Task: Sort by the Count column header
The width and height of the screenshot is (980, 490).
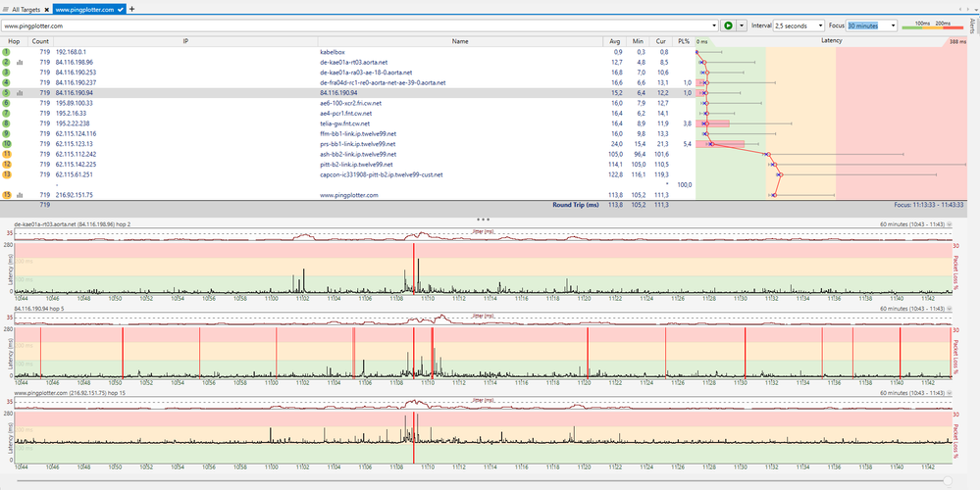Action: click(40, 41)
